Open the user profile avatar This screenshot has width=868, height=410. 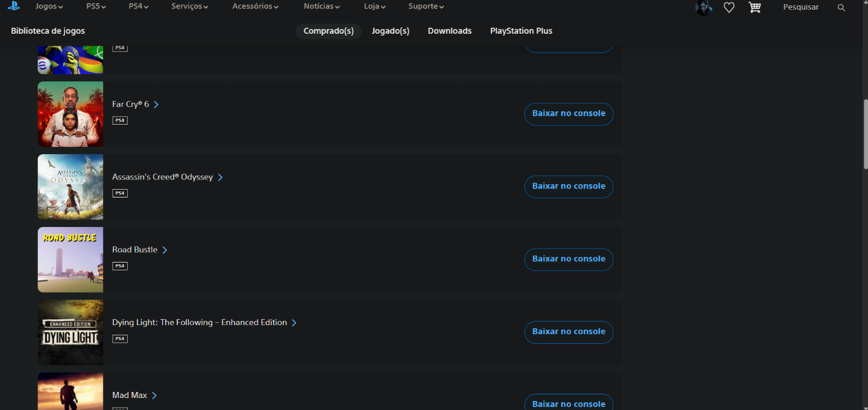point(703,7)
